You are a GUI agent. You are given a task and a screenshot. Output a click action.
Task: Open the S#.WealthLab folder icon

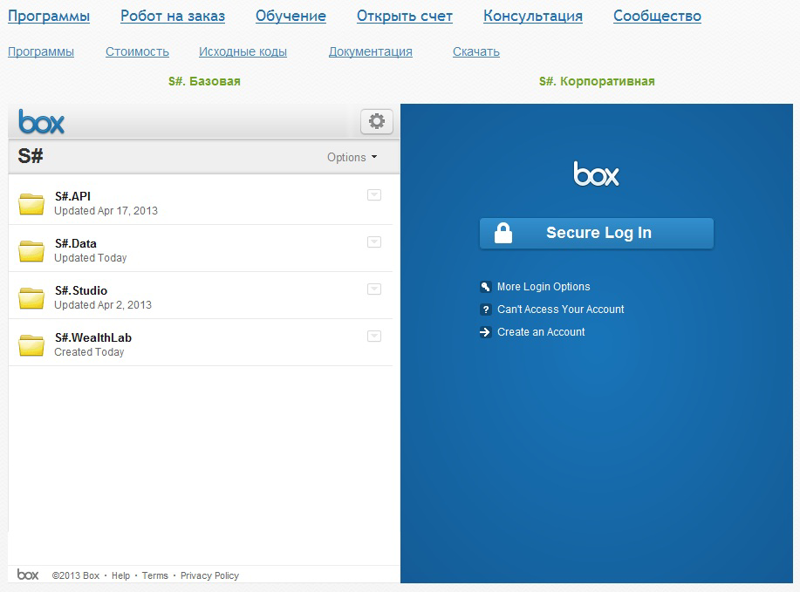point(32,345)
